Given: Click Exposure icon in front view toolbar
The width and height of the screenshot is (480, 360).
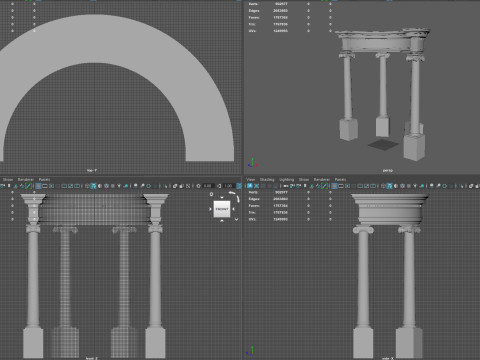Looking at the screenshot, I should click(198, 186).
